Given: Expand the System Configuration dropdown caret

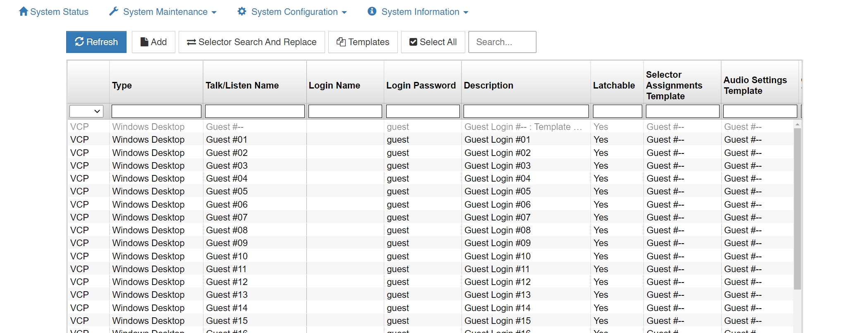Looking at the screenshot, I should pos(344,12).
